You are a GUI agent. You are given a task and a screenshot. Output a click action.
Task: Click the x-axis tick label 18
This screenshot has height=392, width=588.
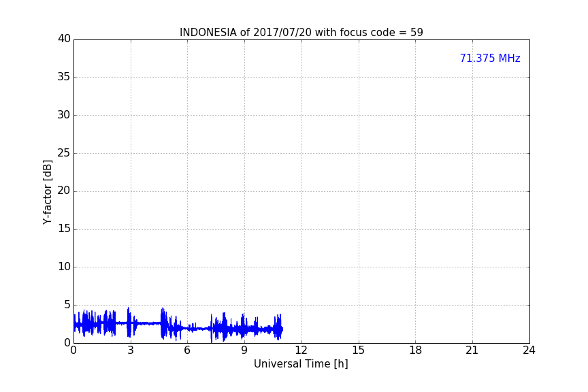[x=416, y=350]
